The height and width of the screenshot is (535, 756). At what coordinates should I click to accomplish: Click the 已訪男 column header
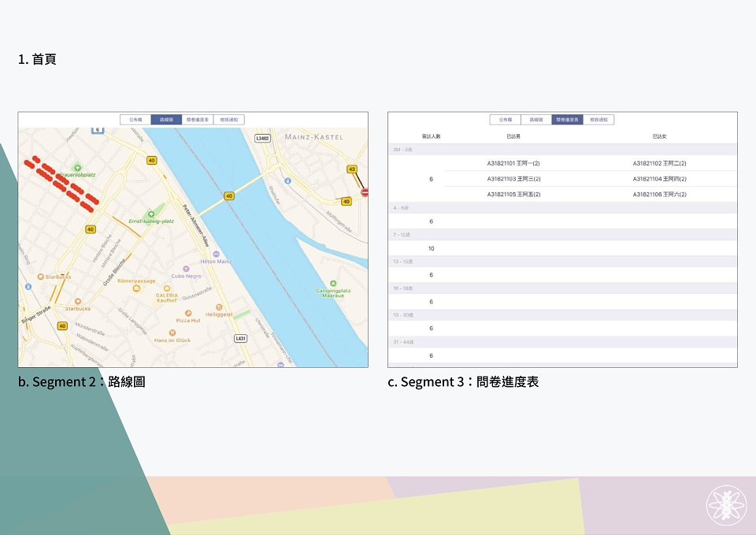[513, 136]
